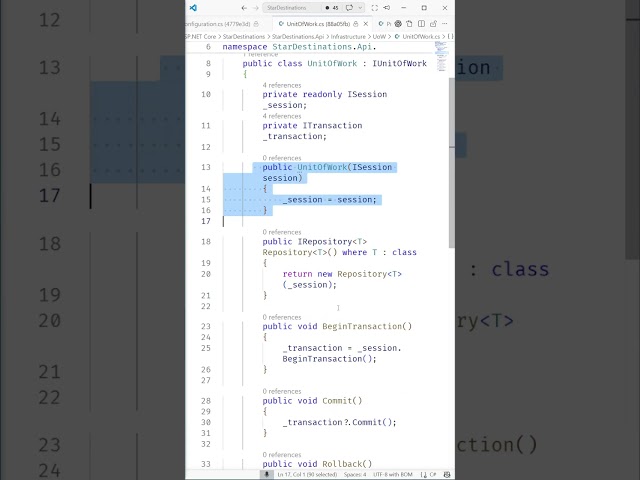
Task: Click the StarDestinations.Api breadcrumb
Action: [x=298, y=37]
